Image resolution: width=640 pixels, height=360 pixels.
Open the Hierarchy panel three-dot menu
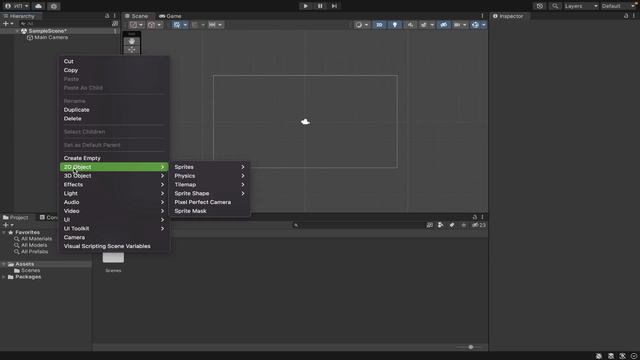[115, 16]
